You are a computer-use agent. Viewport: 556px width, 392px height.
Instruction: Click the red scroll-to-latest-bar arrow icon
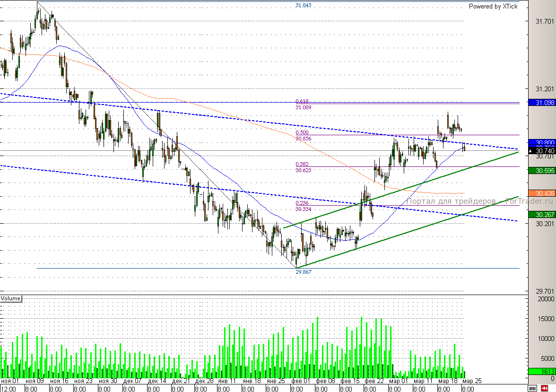pos(544,388)
